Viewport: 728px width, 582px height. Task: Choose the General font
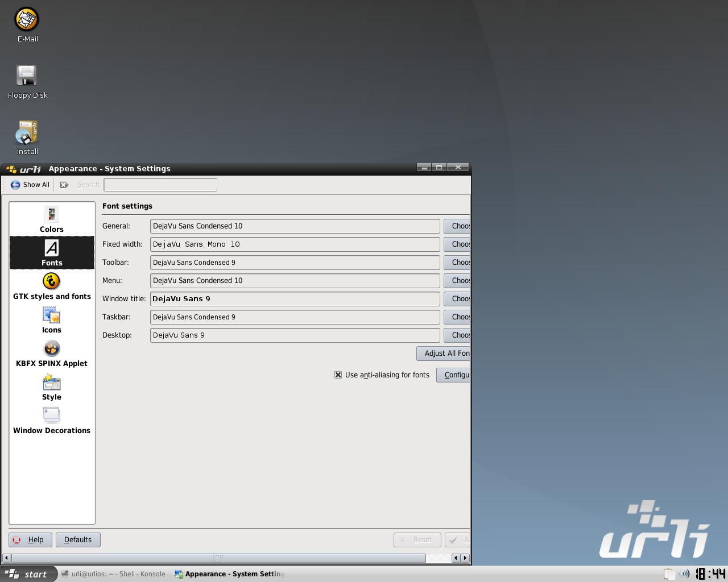coord(457,226)
